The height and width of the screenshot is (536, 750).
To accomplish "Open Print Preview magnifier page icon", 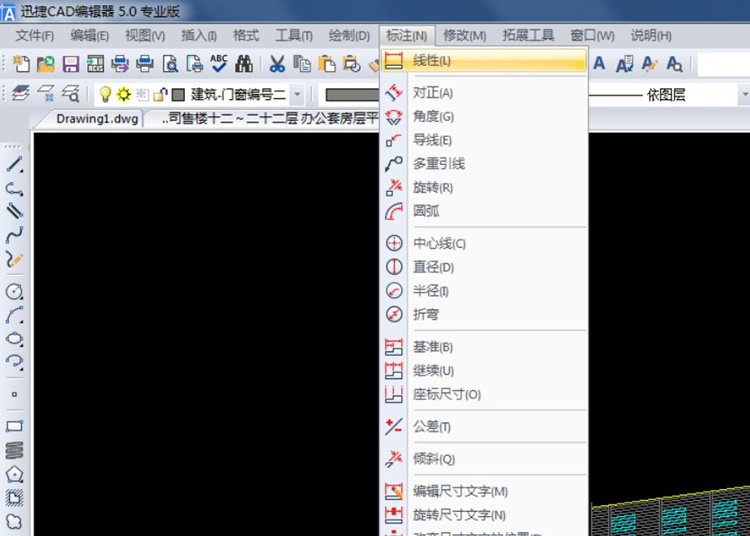I will (x=170, y=64).
